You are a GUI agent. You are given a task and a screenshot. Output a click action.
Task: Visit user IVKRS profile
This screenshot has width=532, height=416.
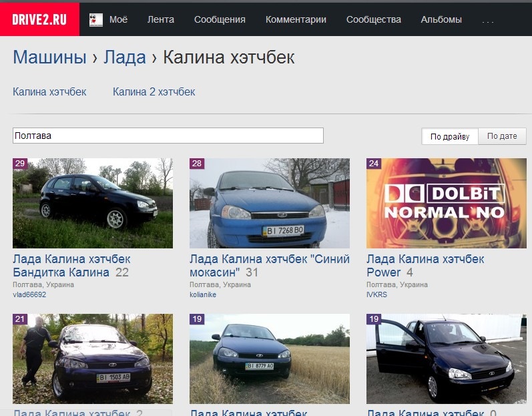point(376,294)
